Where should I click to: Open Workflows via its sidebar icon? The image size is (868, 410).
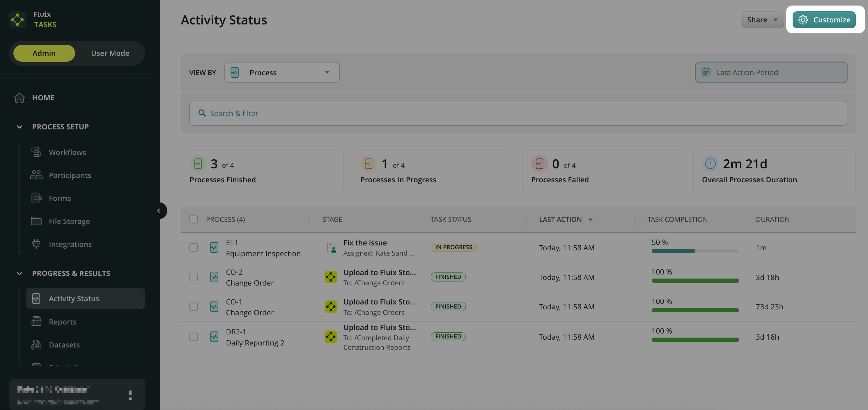pos(36,152)
